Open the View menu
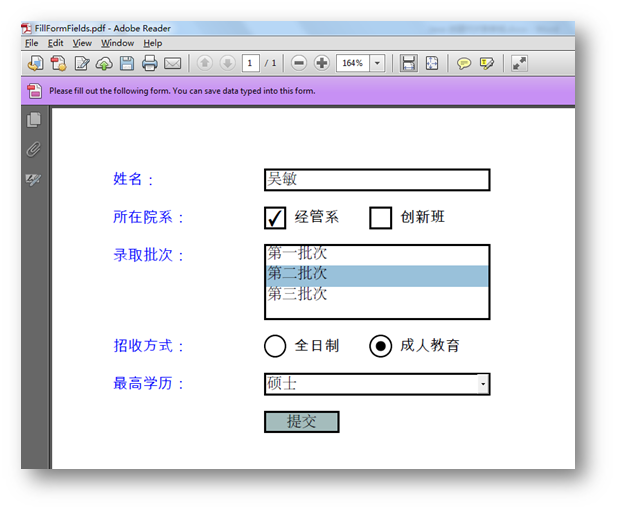 pyautogui.click(x=82, y=43)
